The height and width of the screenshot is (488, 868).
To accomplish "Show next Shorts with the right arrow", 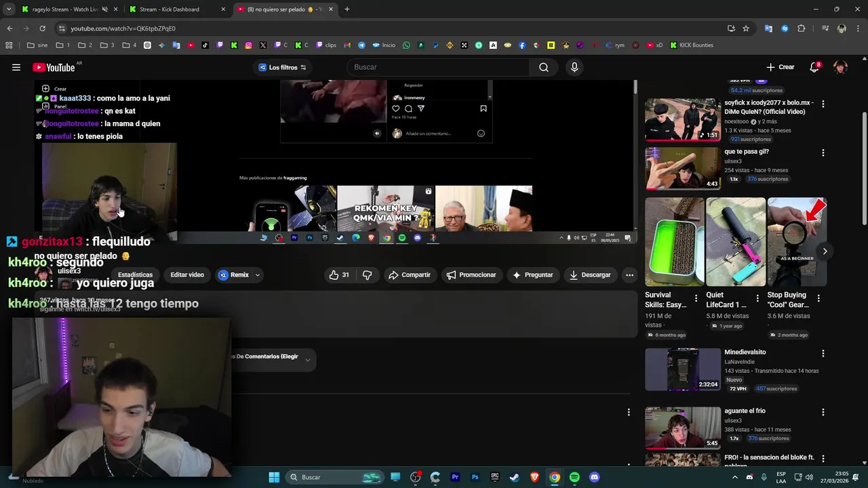I will (x=825, y=251).
